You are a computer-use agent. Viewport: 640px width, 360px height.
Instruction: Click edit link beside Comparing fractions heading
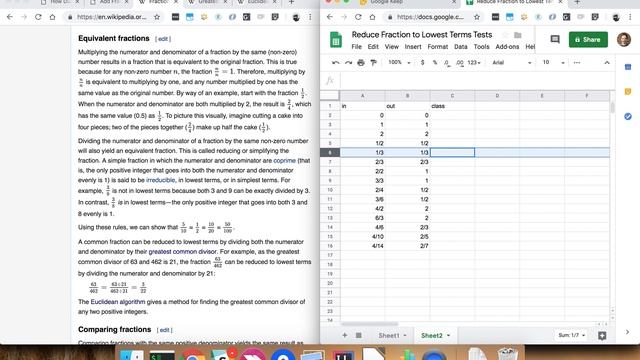(x=164, y=330)
